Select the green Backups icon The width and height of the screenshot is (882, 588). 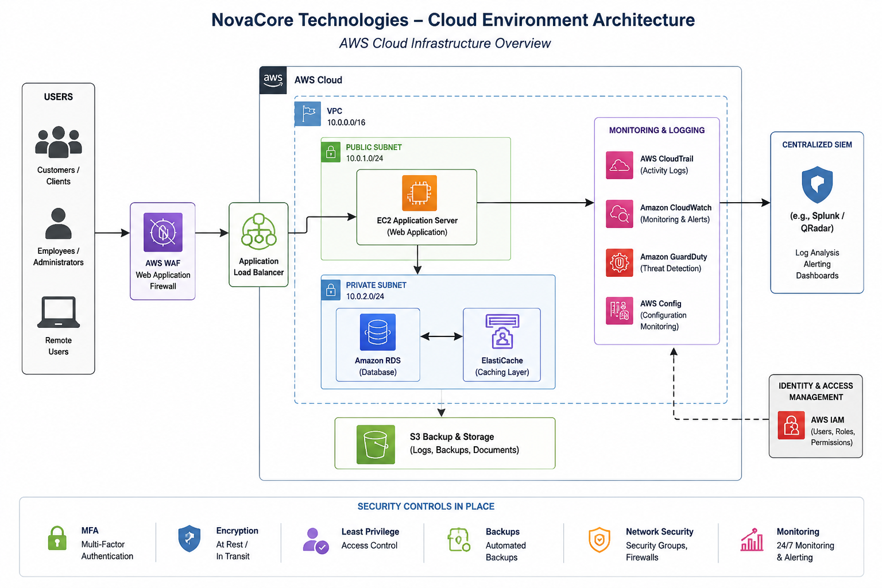point(459,540)
